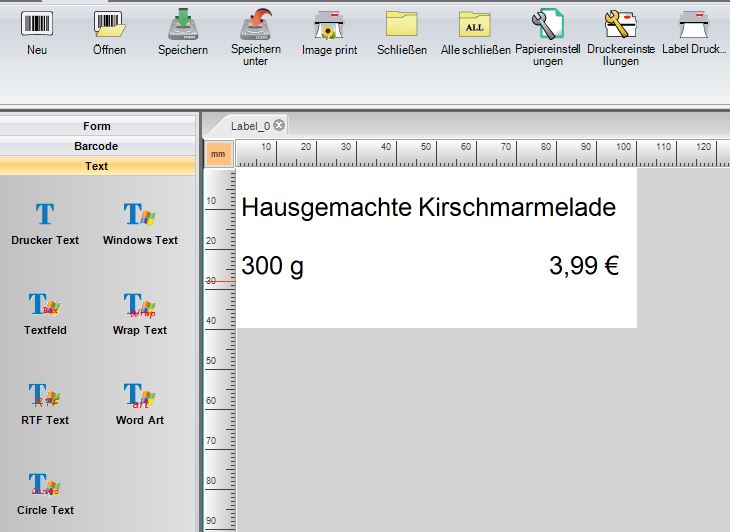Open the Image print function

[x=329, y=33]
